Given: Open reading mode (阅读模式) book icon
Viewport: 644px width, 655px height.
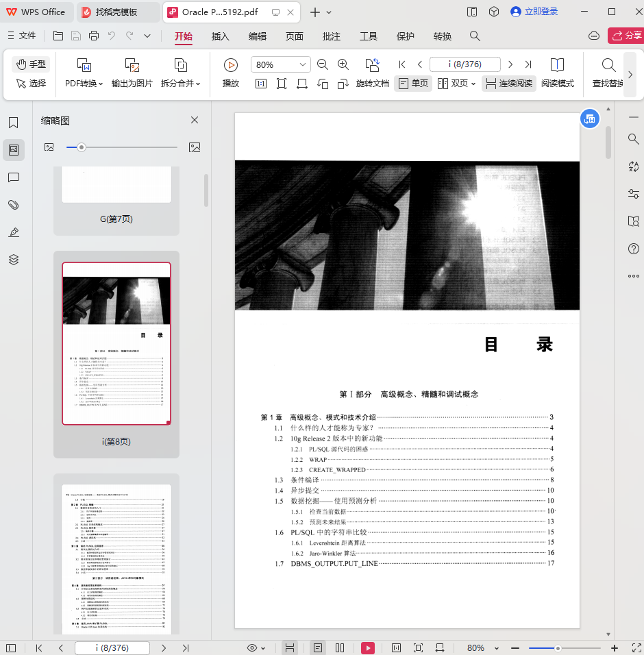Looking at the screenshot, I should tap(557, 65).
